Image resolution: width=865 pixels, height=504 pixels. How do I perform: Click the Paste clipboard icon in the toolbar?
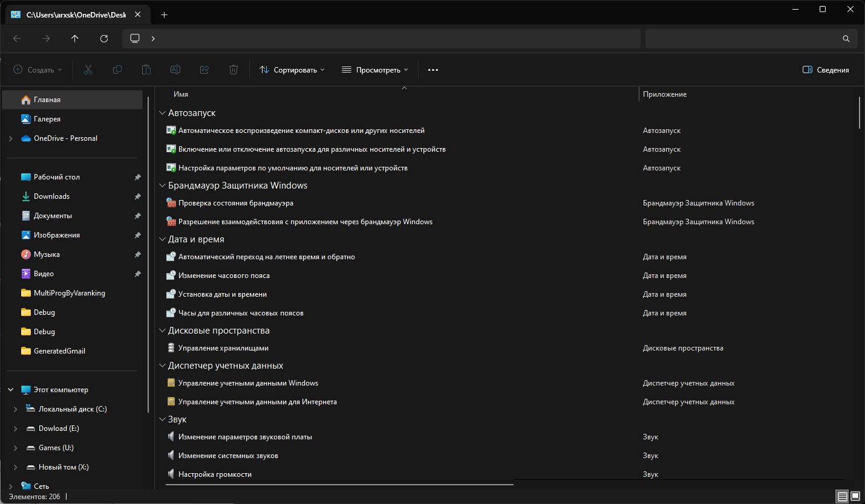pyautogui.click(x=146, y=69)
